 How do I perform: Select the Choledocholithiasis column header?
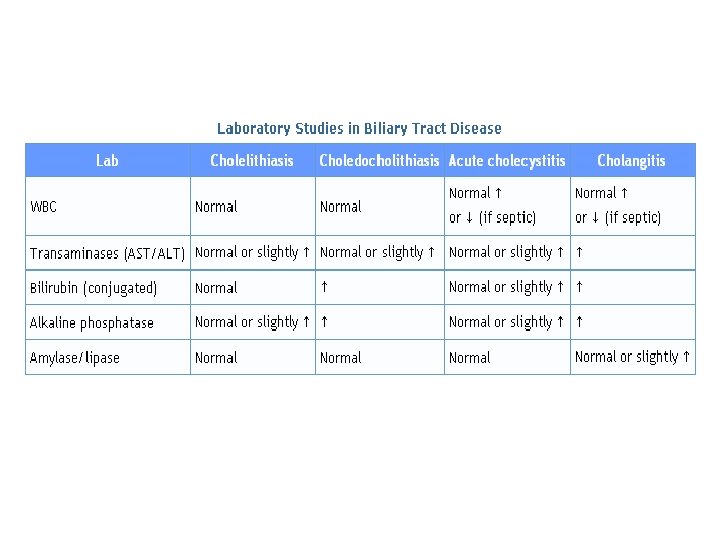pos(379,160)
